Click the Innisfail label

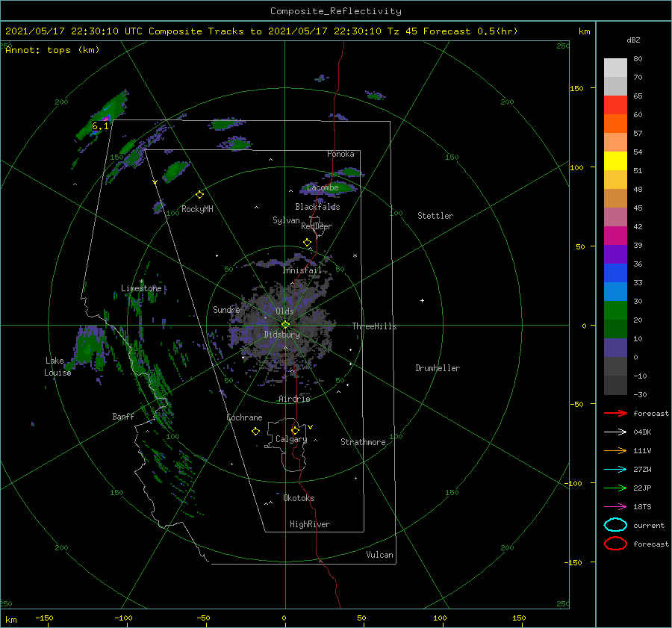pyautogui.click(x=302, y=270)
